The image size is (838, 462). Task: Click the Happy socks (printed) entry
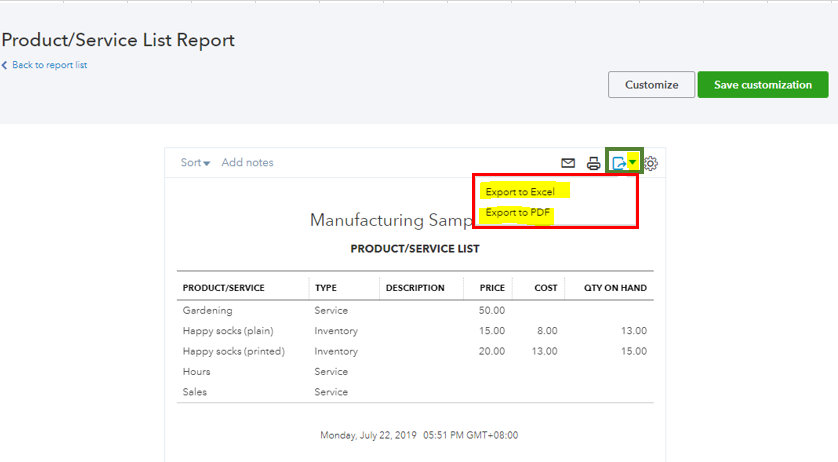[x=233, y=351]
